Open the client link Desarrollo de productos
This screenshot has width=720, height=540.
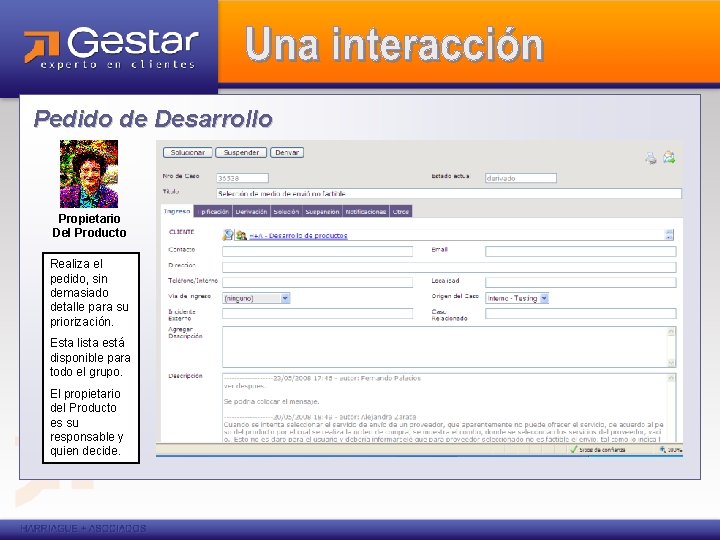click(298, 236)
